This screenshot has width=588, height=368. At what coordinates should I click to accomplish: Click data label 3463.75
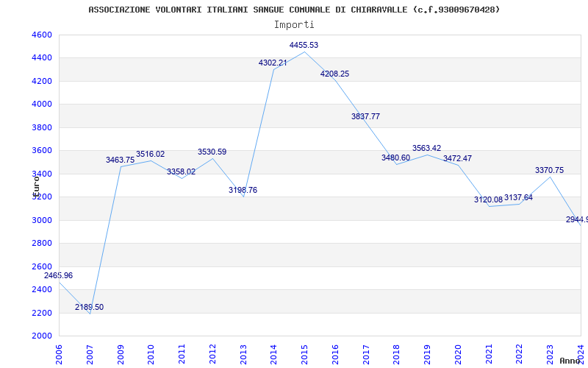click(x=120, y=160)
